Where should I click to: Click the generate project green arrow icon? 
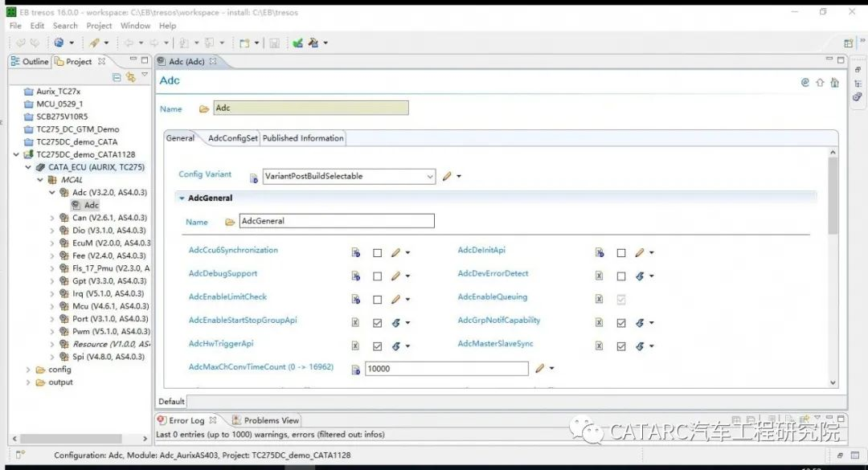[x=298, y=43]
